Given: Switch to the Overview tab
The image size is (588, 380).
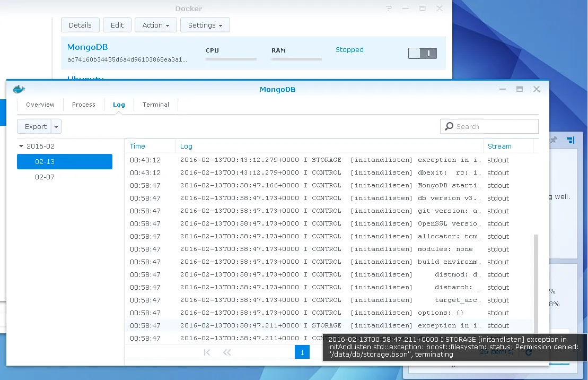Looking at the screenshot, I should pyautogui.click(x=40, y=105).
